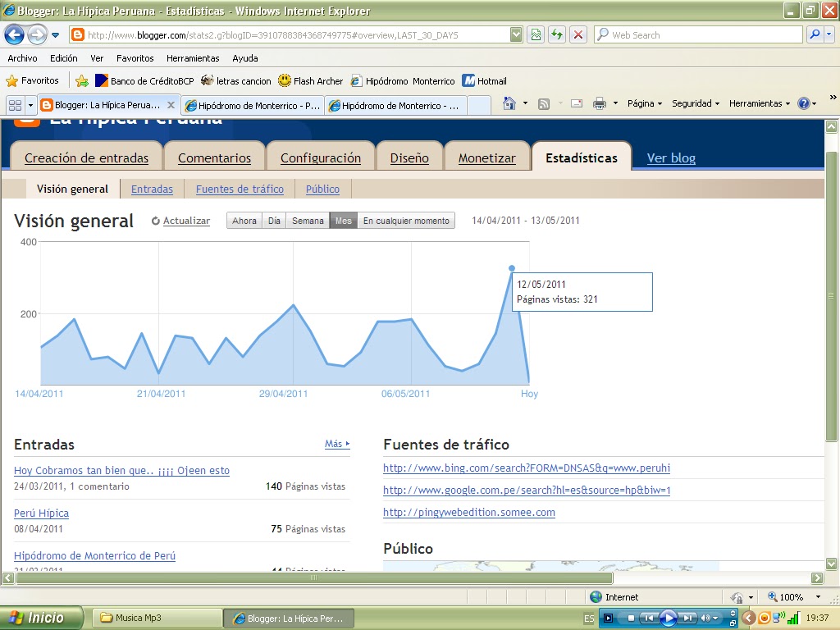Image resolution: width=840 pixels, height=630 pixels.
Task: Open the Herramientas dropdown in command bar
Action: point(759,103)
